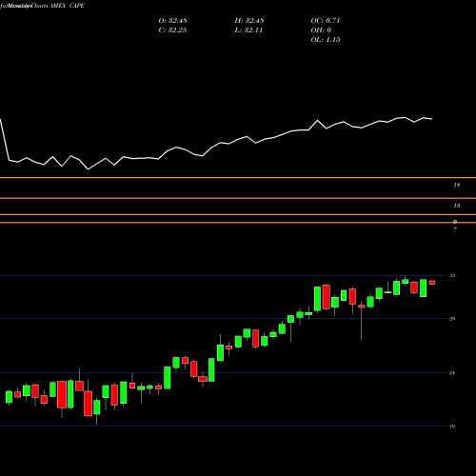Screen dimensions: 476x476
Task: Click the 15 indicator axis label
Action: point(457,185)
